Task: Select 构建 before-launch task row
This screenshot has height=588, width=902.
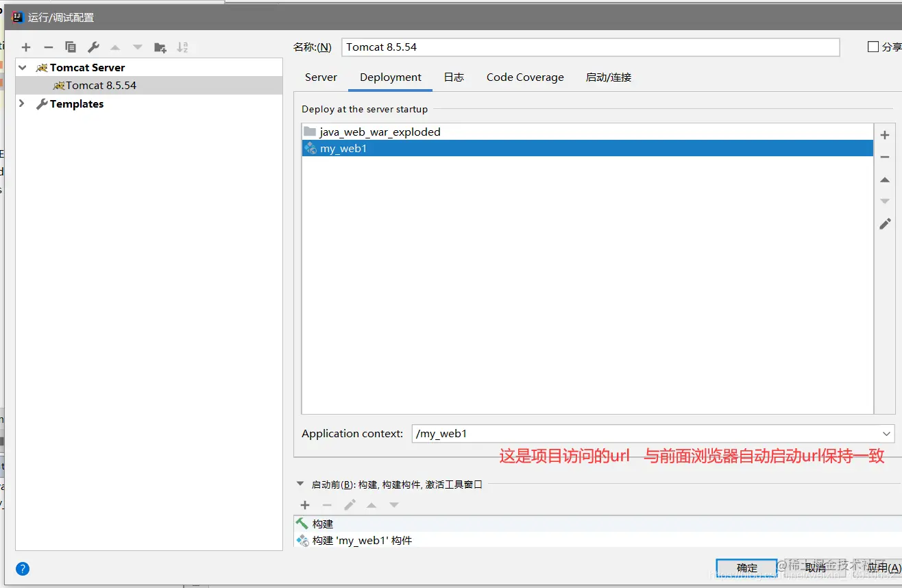Action: [598, 524]
